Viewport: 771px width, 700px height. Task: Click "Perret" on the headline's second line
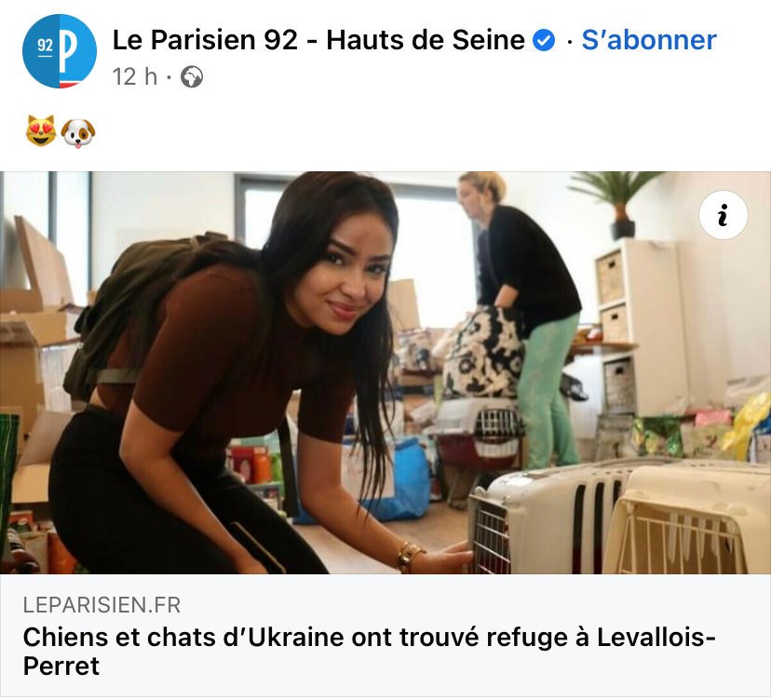[x=61, y=666]
